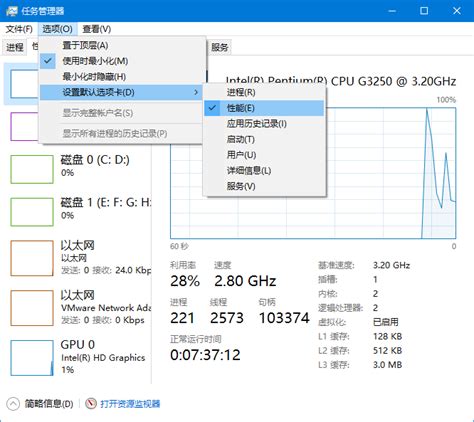This screenshot has width=474, height=422.
Task: Set 用户(U) as default tab
Action: [x=264, y=155]
